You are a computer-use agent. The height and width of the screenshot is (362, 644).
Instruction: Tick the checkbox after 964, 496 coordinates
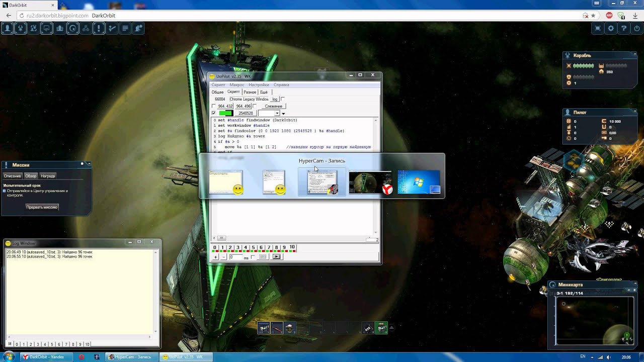[255, 106]
